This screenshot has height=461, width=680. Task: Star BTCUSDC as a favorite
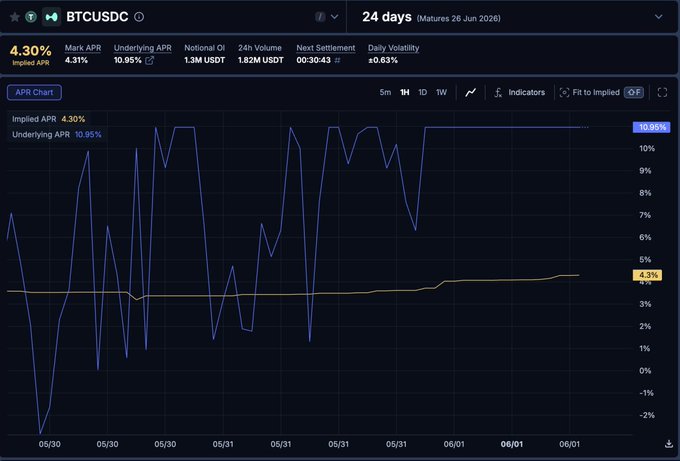tap(15, 17)
